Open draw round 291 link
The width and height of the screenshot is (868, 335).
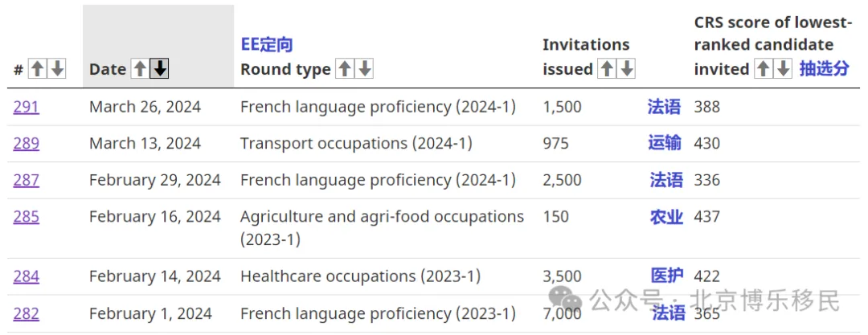pos(26,107)
